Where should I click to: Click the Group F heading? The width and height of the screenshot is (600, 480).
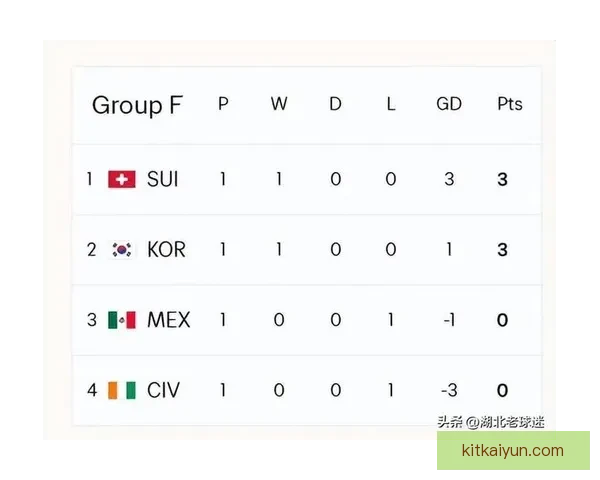[x=137, y=105]
